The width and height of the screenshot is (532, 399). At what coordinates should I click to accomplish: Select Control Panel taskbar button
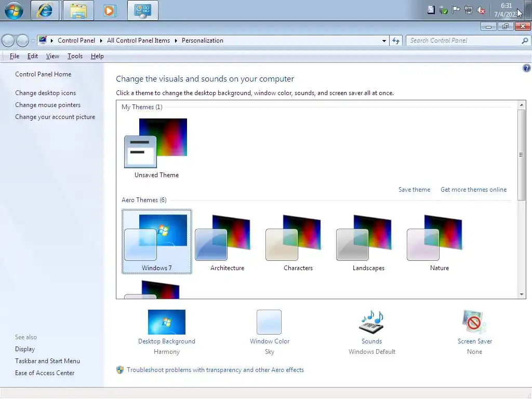pyautogui.click(x=143, y=10)
